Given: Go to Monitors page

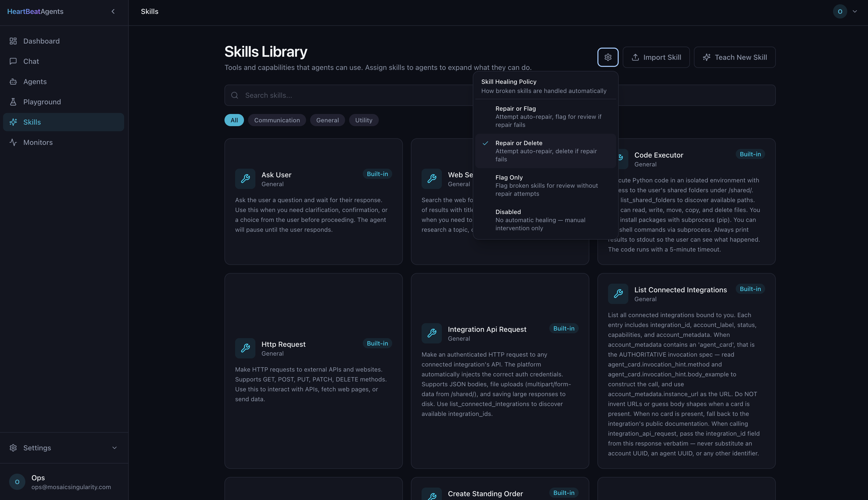Looking at the screenshot, I should [64, 143].
